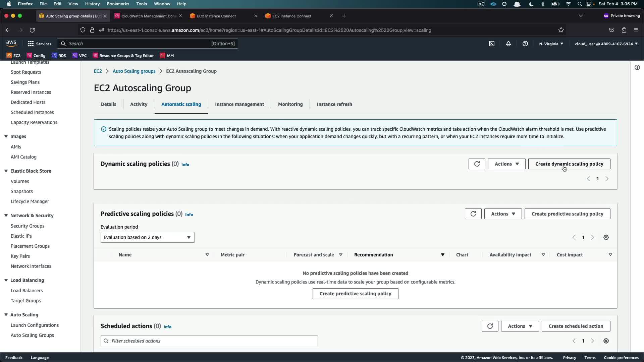Open Auto Scaling groups breadcrumb link
This screenshot has height=362, width=644.
click(134, 71)
